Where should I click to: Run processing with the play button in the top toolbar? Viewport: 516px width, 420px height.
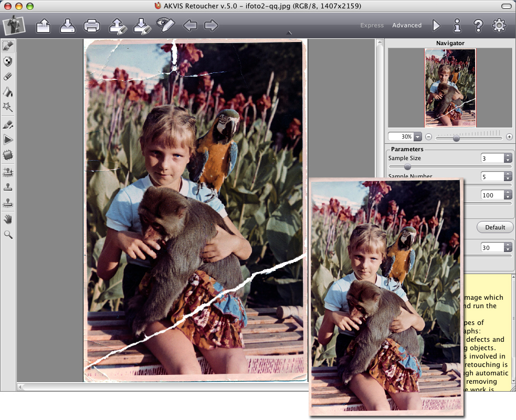click(x=436, y=25)
